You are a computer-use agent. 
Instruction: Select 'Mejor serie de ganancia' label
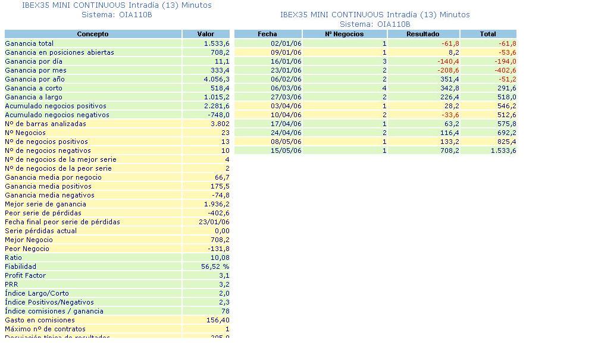pyautogui.click(x=46, y=204)
